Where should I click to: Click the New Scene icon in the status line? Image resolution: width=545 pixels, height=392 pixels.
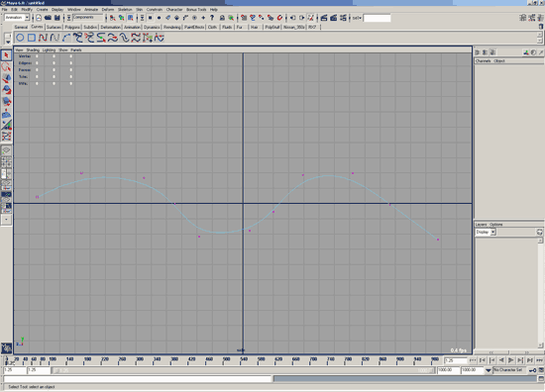tap(39, 18)
